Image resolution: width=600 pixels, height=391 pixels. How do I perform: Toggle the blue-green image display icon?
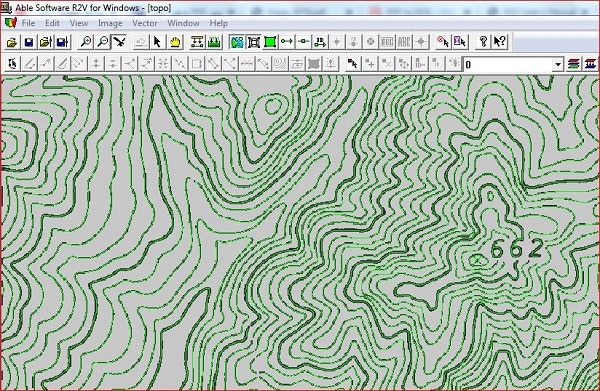pos(237,42)
